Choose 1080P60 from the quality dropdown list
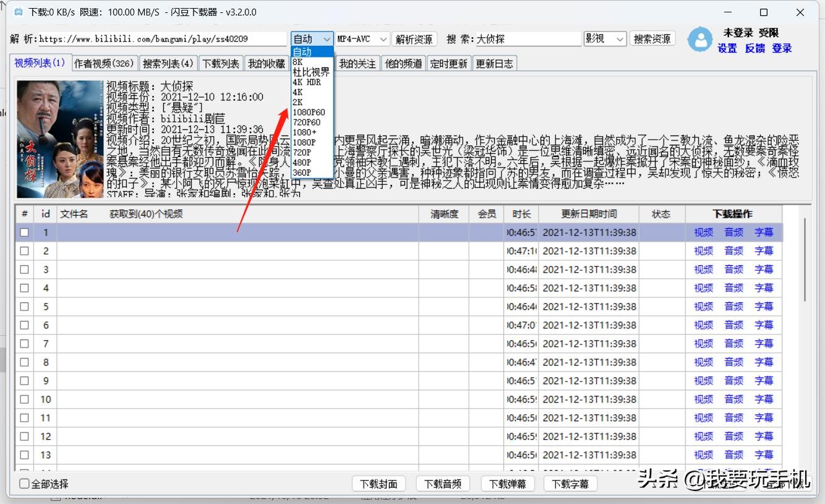 [x=309, y=112]
